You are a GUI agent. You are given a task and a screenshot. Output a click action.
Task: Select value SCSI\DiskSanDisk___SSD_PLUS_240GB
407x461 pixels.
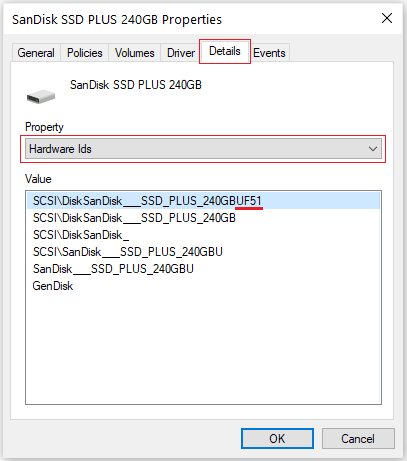coord(203,218)
